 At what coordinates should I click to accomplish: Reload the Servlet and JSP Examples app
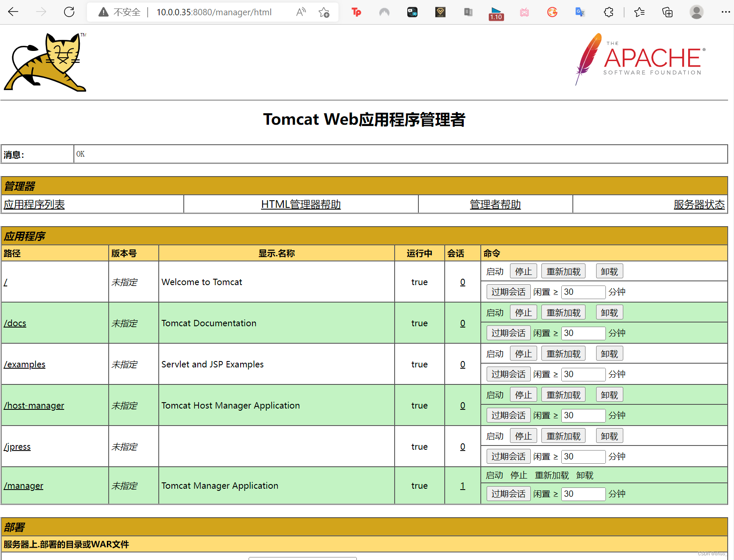563,354
